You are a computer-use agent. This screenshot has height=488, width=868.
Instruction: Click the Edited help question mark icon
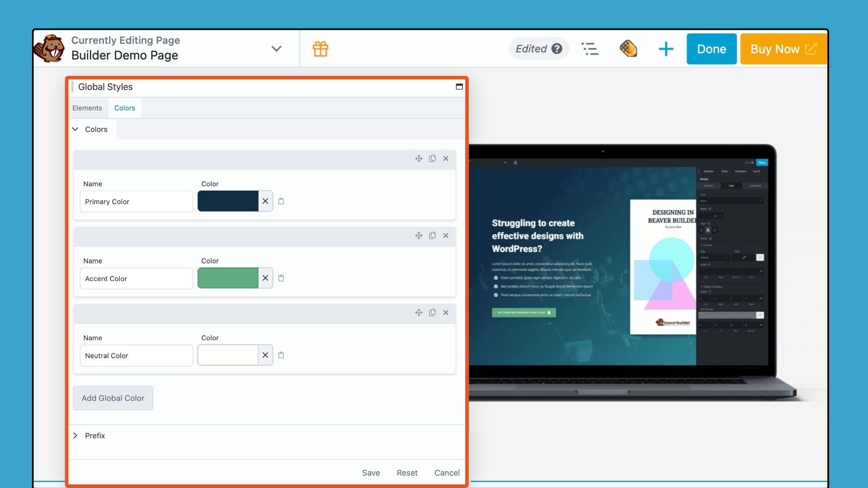(x=557, y=49)
